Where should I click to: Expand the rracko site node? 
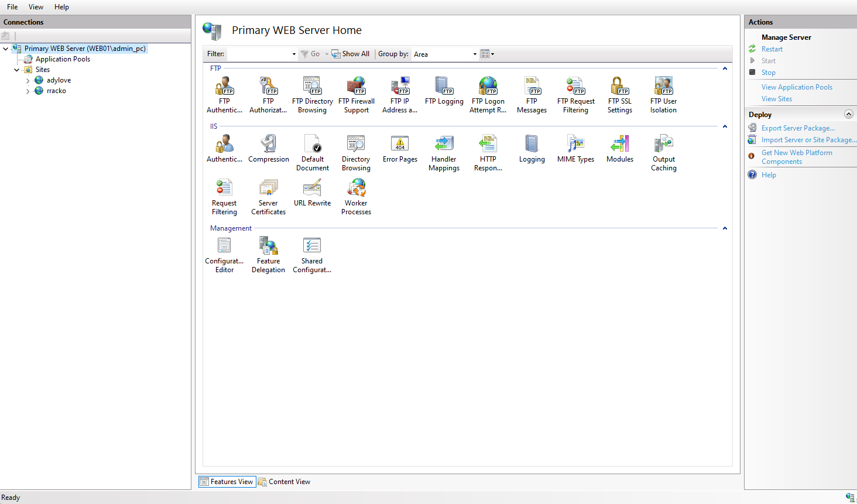pos(28,91)
